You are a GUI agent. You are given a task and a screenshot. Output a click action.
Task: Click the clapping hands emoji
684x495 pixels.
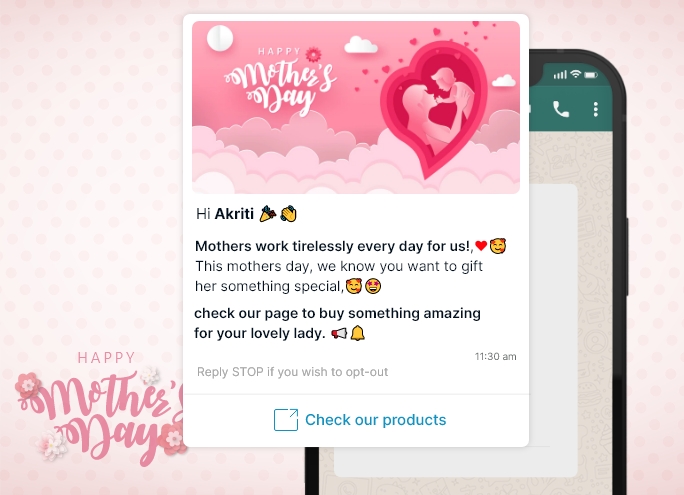pos(289,214)
